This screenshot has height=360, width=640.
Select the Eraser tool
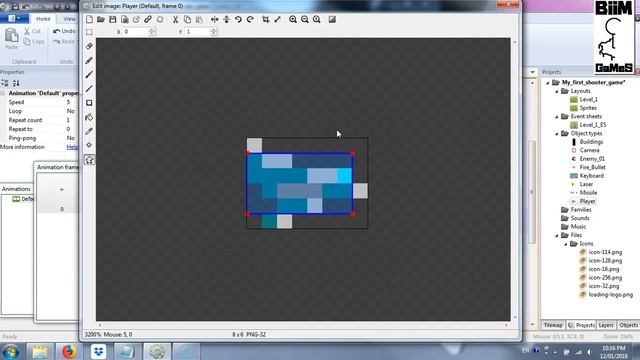pyautogui.click(x=89, y=46)
